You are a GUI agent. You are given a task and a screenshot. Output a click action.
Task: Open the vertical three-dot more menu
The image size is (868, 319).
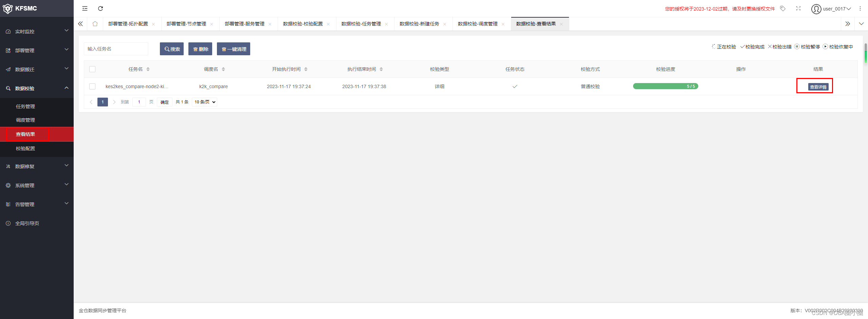click(860, 8)
